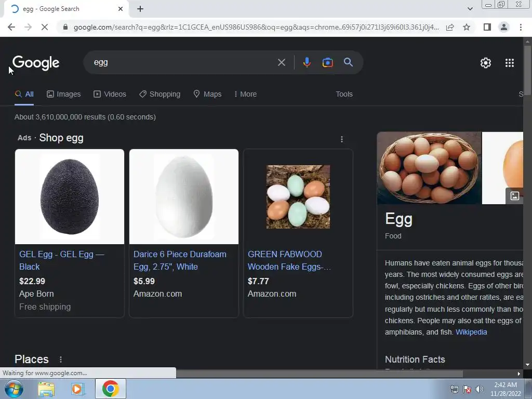Open Darice 6 Piece Durafoam Egg link

[180, 261]
